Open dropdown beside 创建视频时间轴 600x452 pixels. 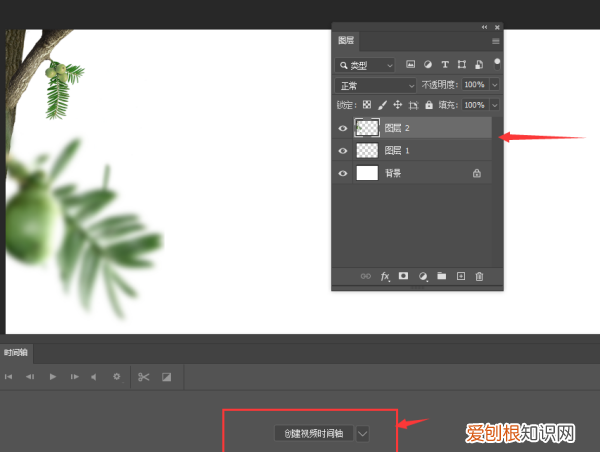point(362,434)
